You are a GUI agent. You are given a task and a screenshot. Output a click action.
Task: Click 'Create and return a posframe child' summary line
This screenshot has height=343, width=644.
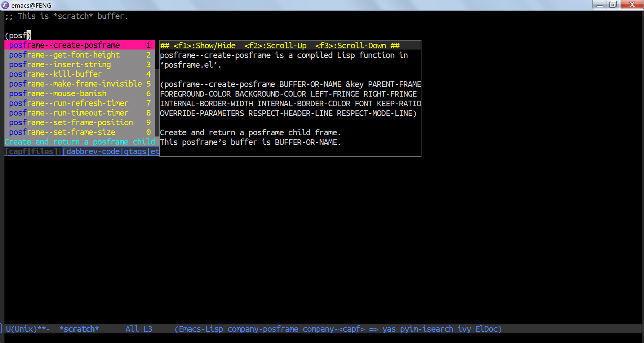pyautogui.click(x=80, y=142)
